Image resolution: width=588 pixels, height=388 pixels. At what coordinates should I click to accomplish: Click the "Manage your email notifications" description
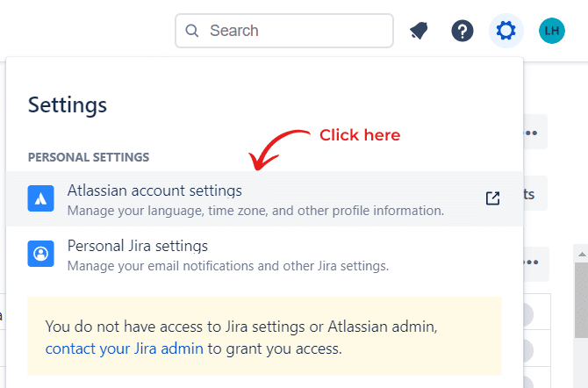coord(228,266)
